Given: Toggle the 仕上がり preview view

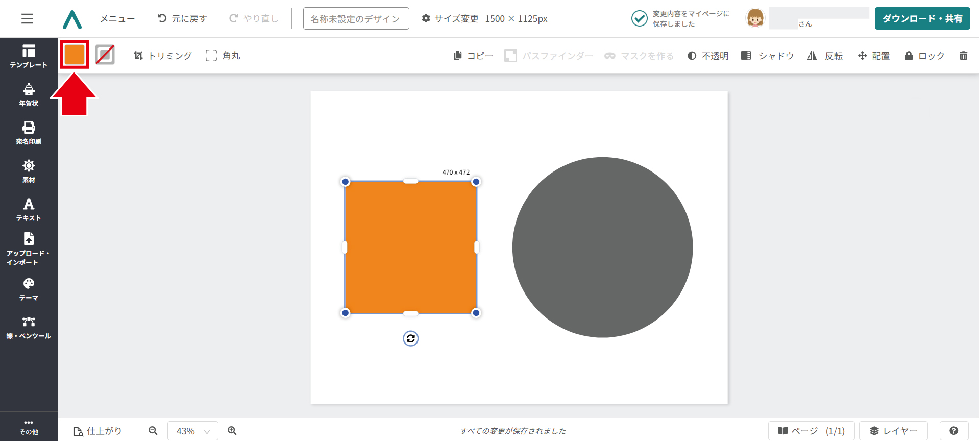Looking at the screenshot, I should tap(98, 431).
